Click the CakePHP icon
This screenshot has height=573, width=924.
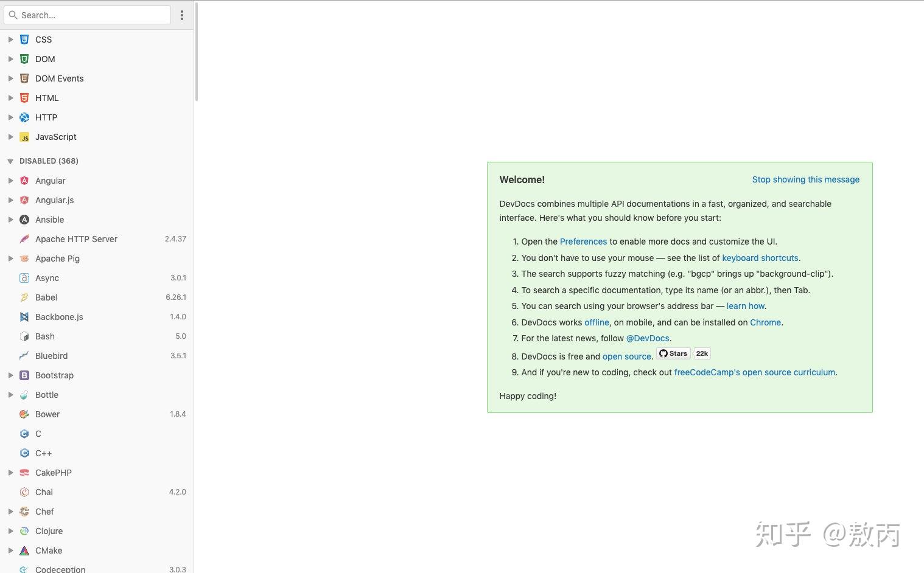coord(24,473)
